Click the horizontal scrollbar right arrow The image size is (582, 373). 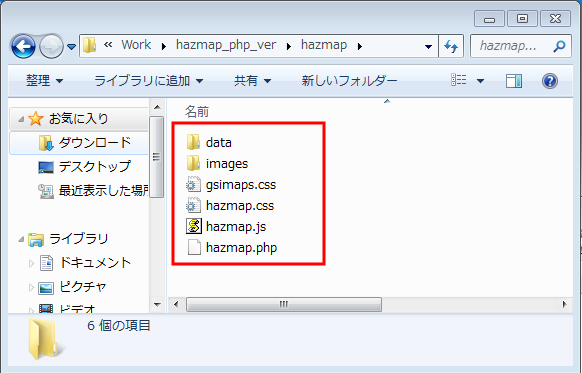pyautogui.click(x=564, y=304)
